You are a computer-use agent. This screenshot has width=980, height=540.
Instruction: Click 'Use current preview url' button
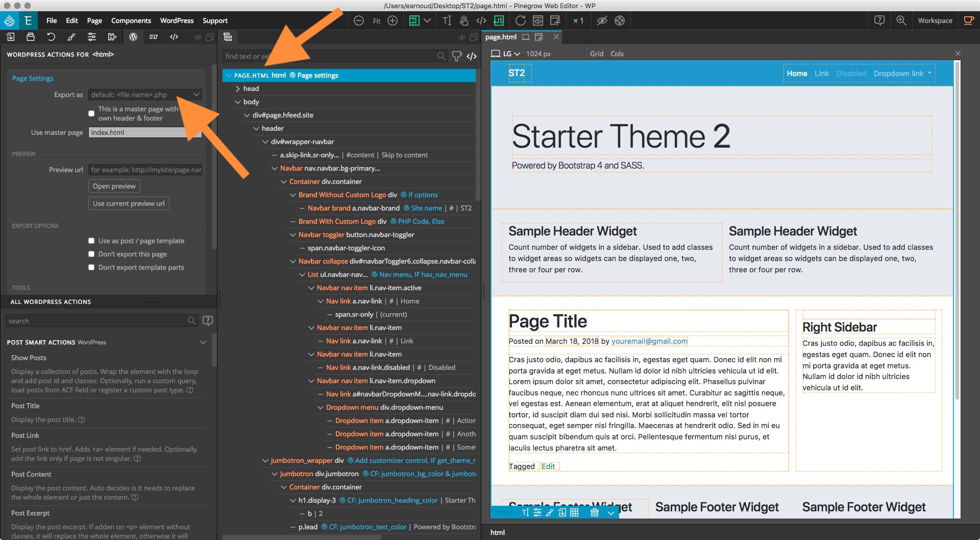click(x=129, y=203)
